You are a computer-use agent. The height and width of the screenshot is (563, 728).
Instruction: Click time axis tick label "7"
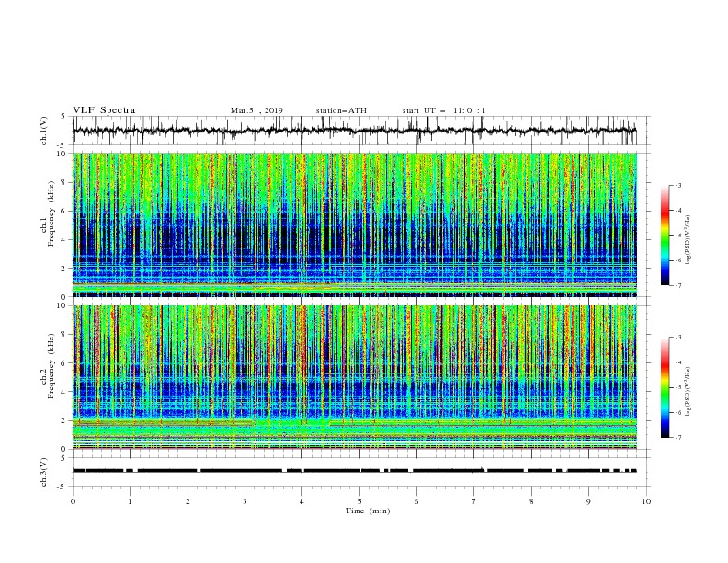[473, 501]
